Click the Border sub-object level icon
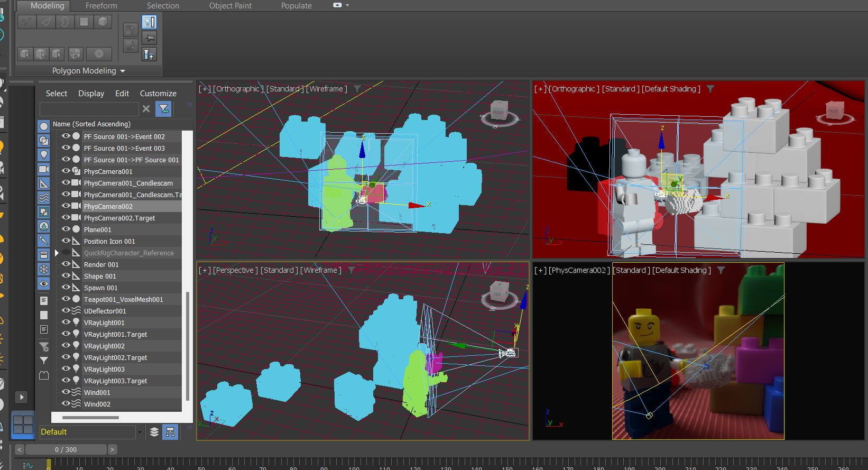 pos(64,22)
